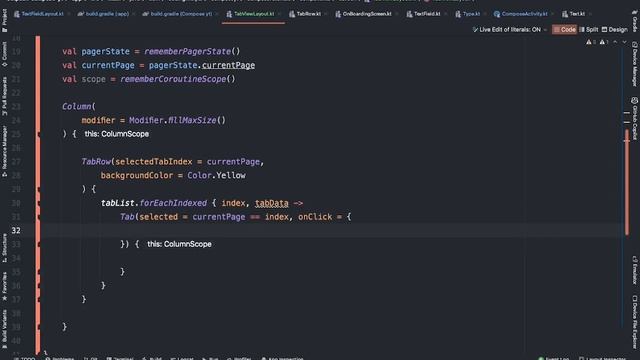This screenshot has height=360, width=640.
Task: Open the GitHub Copilot panel
Action: [x=635, y=118]
